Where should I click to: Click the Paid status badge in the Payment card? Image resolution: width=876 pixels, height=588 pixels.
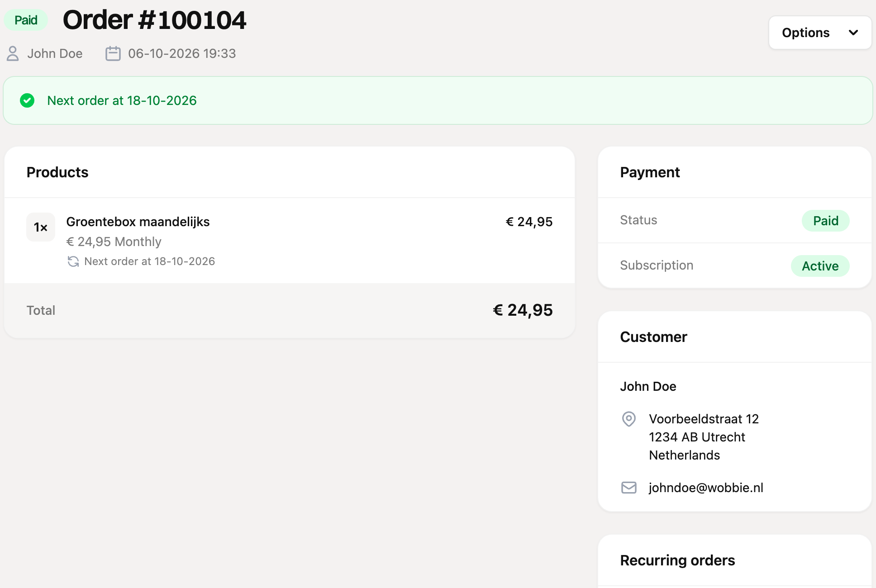(x=826, y=221)
